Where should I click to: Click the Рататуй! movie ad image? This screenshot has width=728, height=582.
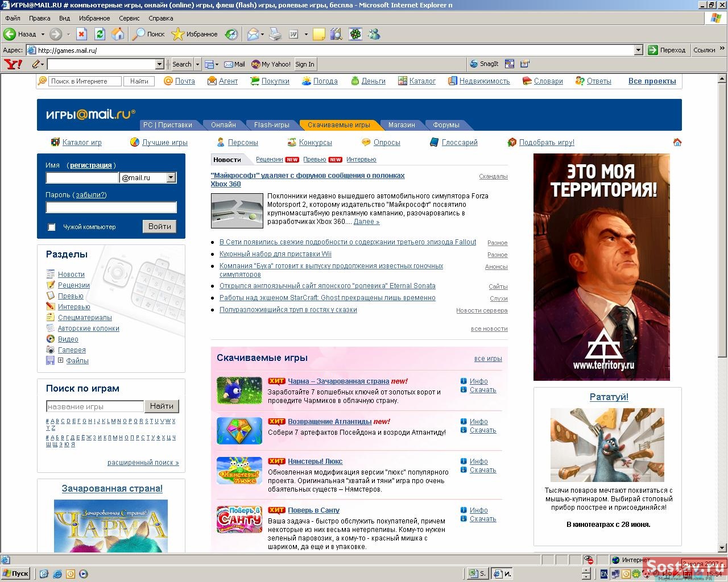(x=607, y=445)
